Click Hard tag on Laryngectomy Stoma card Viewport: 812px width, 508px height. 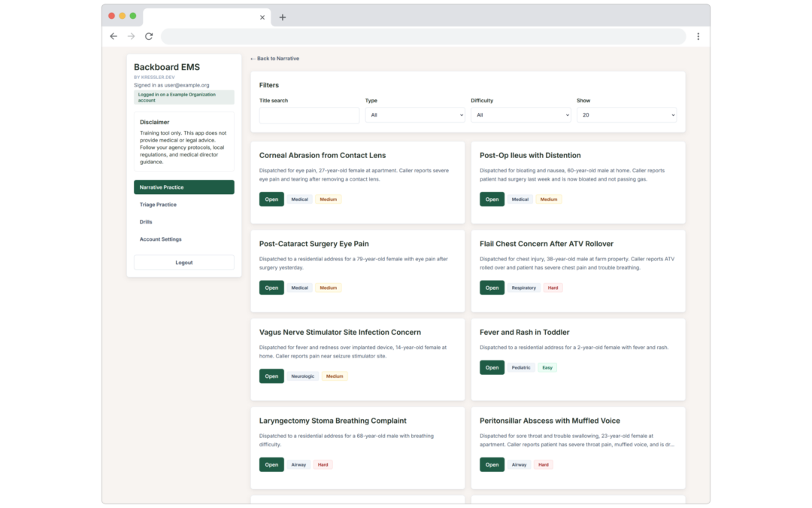click(323, 465)
